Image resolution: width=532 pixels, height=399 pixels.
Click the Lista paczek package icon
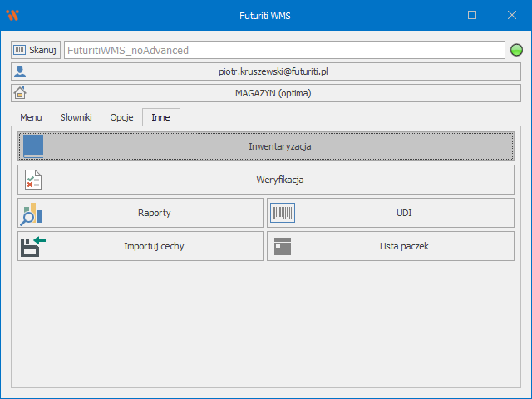tap(283, 246)
